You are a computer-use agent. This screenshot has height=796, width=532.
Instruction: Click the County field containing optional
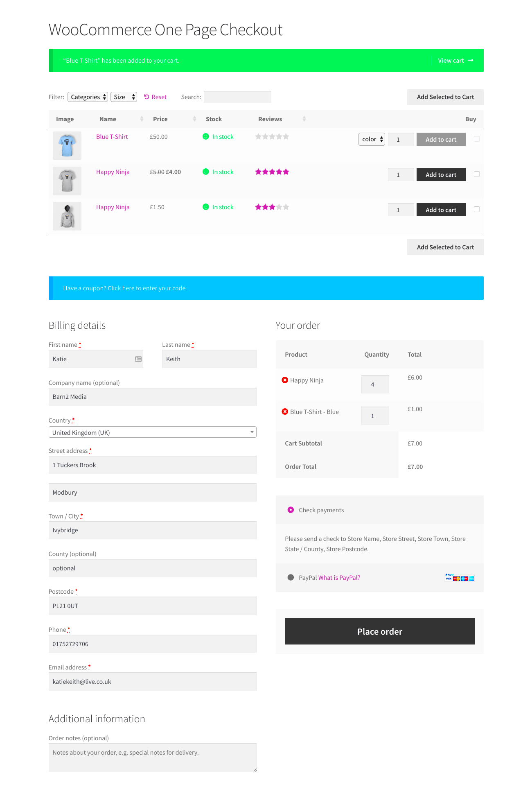point(152,568)
